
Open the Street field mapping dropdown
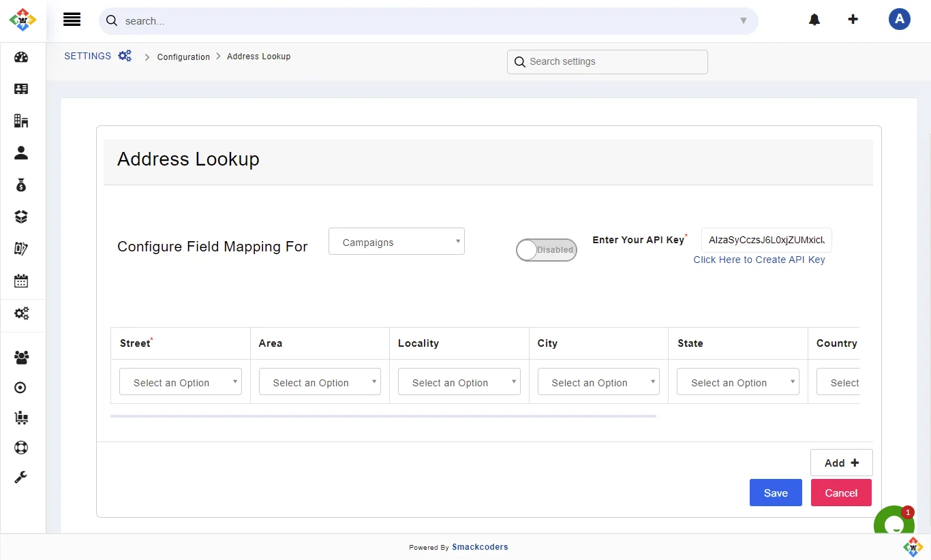pyautogui.click(x=180, y=382)
